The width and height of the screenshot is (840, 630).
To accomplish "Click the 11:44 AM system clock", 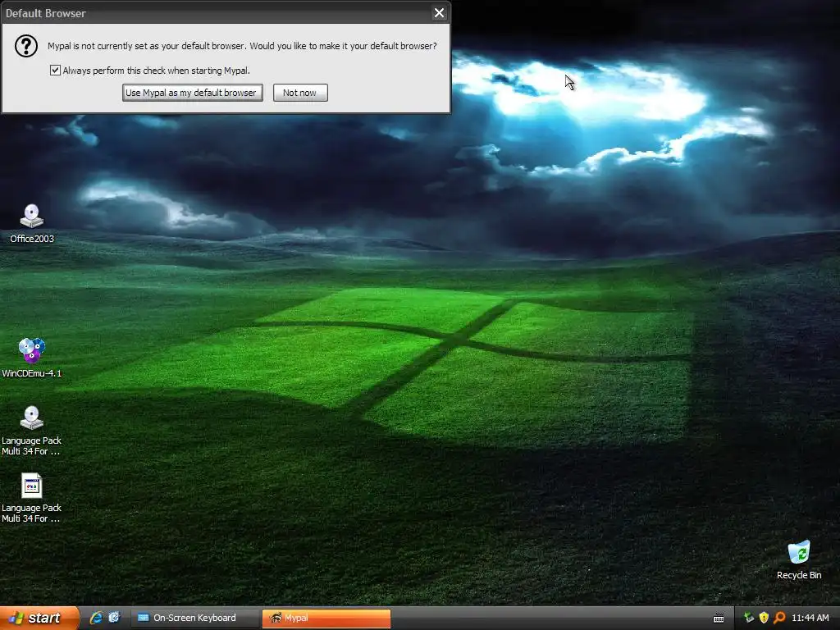I will pos(810,618).
